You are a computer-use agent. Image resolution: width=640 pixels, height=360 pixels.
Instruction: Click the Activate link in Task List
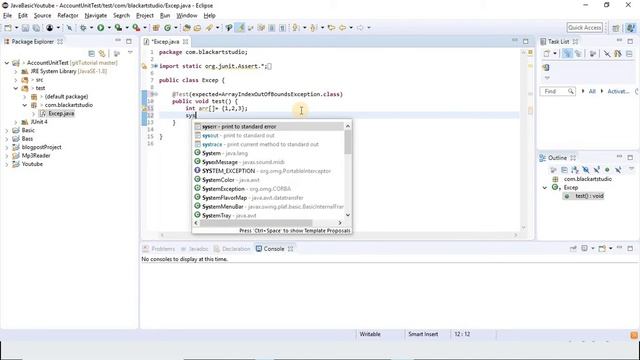coord(618,91)
